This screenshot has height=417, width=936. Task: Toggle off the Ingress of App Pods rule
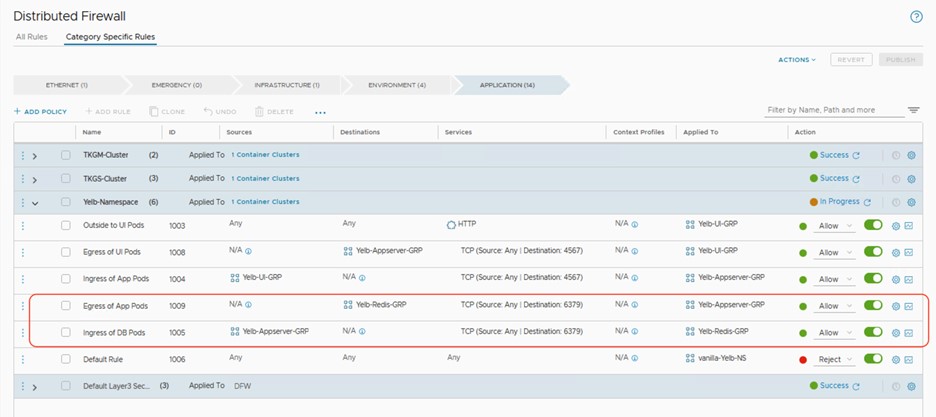[x=873, y=278]
